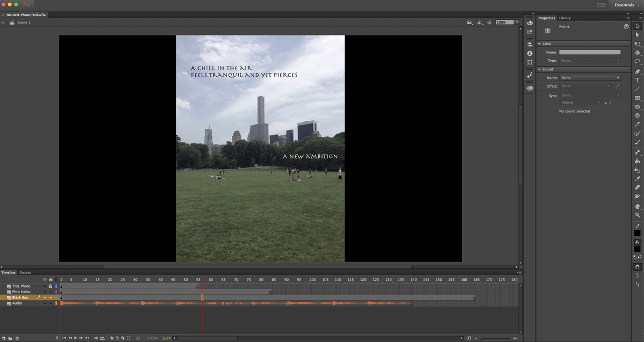Open the Label Type dropdown
Image resolution: width=644 pixels, height=342 pixels.
point(590,61)
